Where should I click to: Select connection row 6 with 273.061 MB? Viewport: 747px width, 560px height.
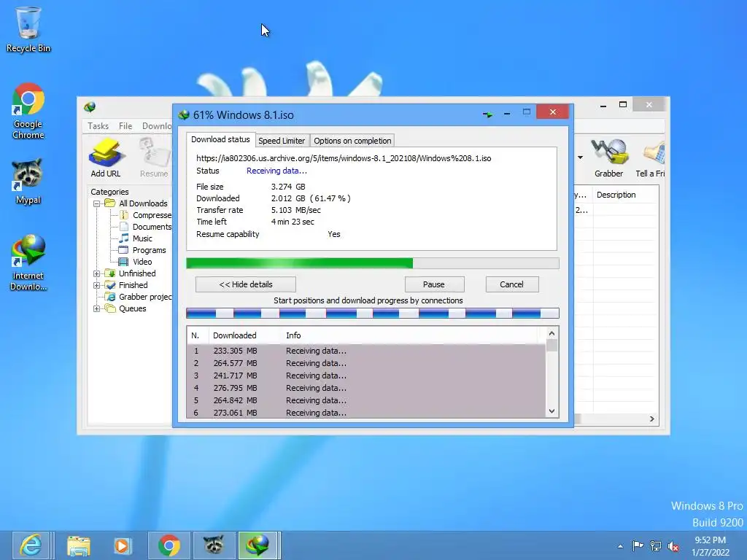coord(366,413)
